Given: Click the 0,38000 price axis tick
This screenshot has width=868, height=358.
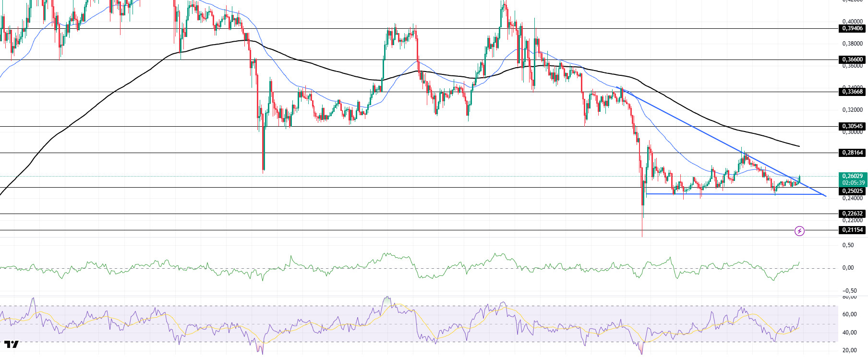Looking at the screenshot, I should pyautogui.click(x=852, y=44).
